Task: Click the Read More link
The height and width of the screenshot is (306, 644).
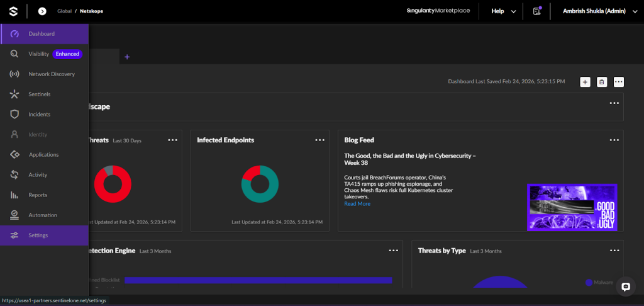Action: click(357, 203)
